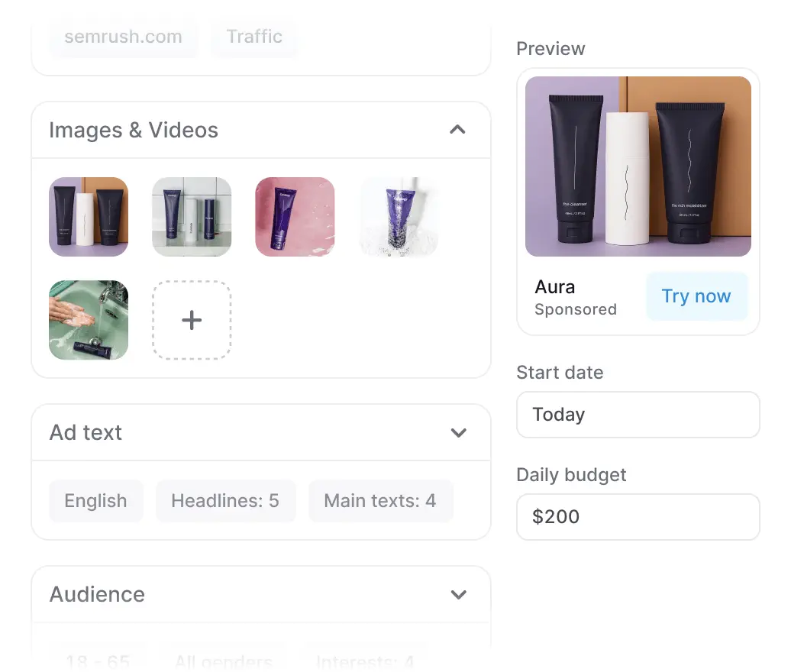Click the Traffic objective tag
The image size is (791, 672).
point(254,37)
